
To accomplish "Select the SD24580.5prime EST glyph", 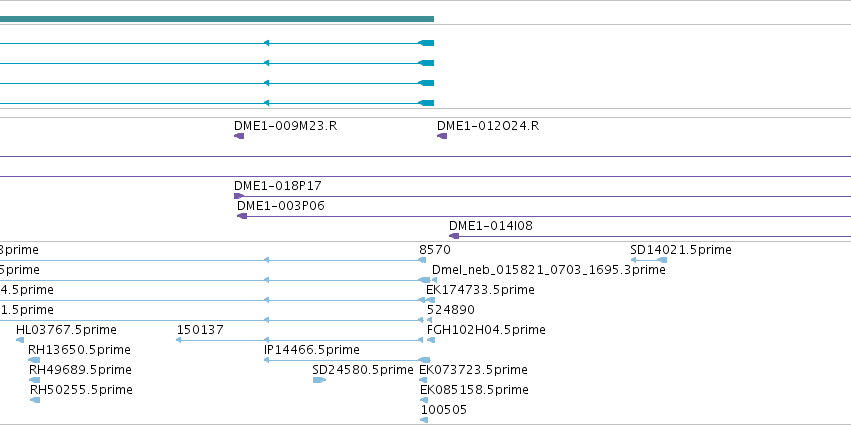I will [319, 380].
